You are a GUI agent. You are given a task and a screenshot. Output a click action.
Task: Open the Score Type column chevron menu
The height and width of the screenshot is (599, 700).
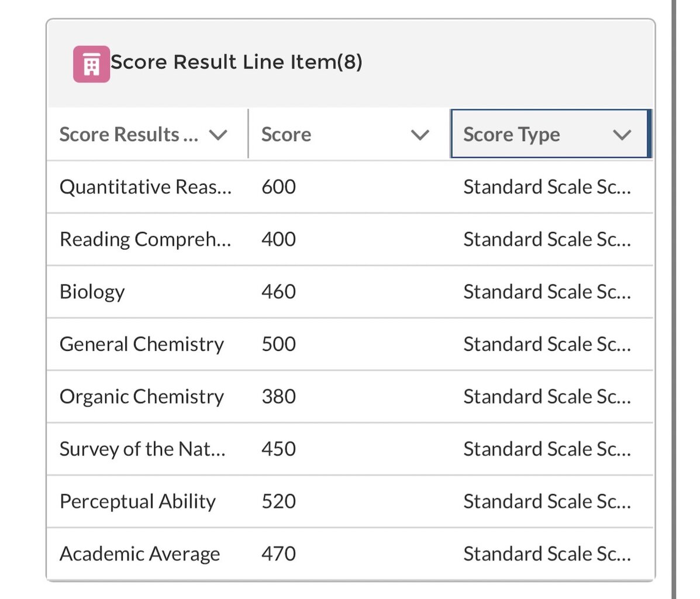coord(622,135)
